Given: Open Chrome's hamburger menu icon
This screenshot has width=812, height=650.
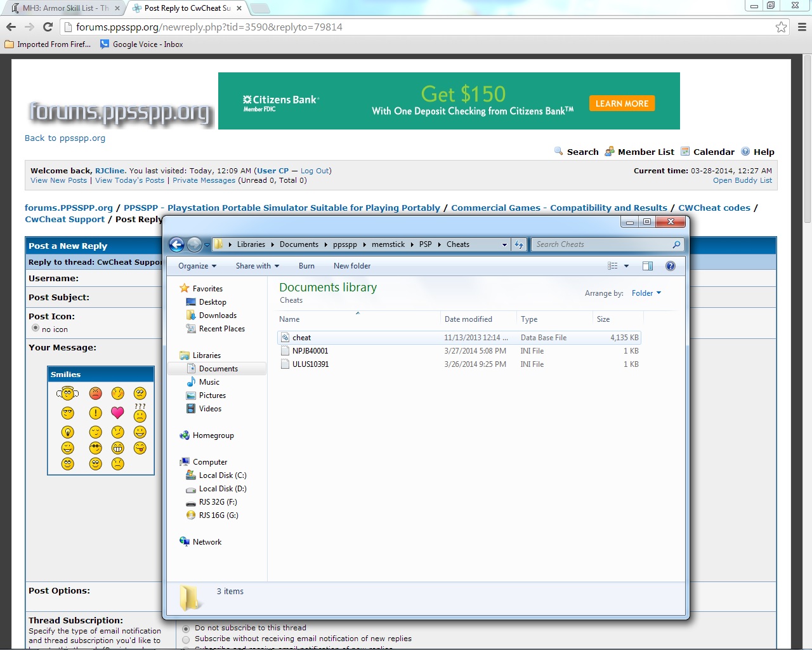Looking at the screenshot, I should point(802,27).
